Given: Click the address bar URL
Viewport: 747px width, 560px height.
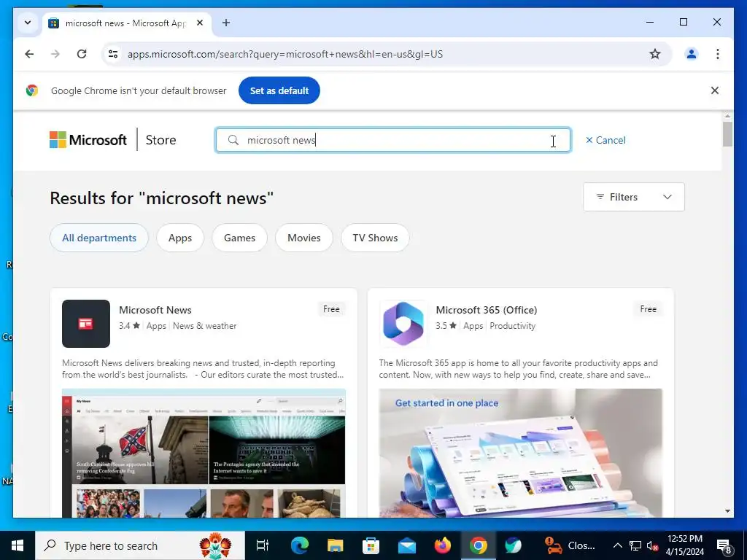Looking at the screenshot, I should tap(285, 54).
